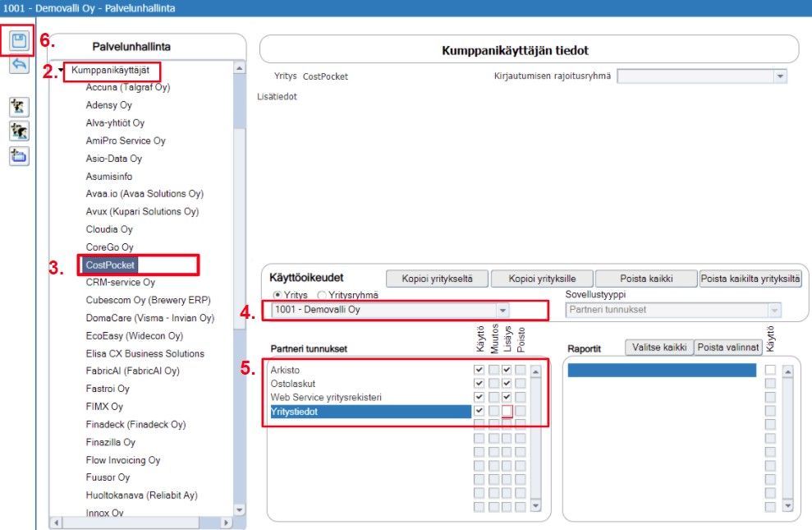The height and width of the screenshot is (530, 812).
Task: Toggle Käyttö checkbox for Web Service yritysrekisteri
Action: 479,397
